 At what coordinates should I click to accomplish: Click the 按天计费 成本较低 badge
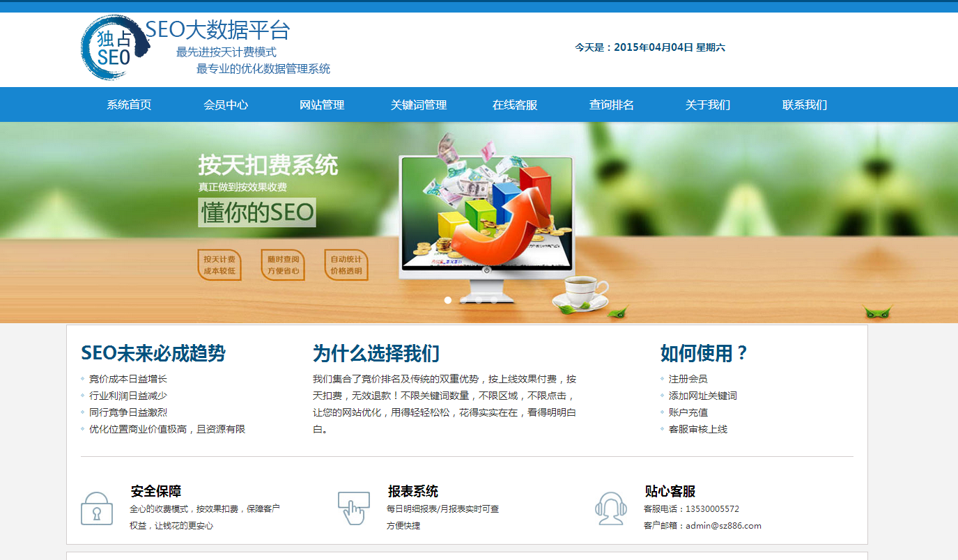point(219,265)
